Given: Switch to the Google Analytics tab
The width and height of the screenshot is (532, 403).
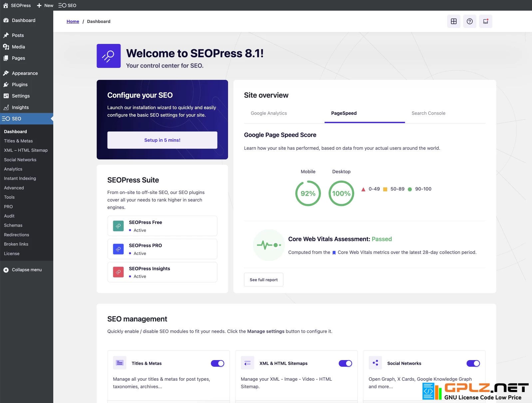Looking at the screenshot, I should (x=269, y=113).
